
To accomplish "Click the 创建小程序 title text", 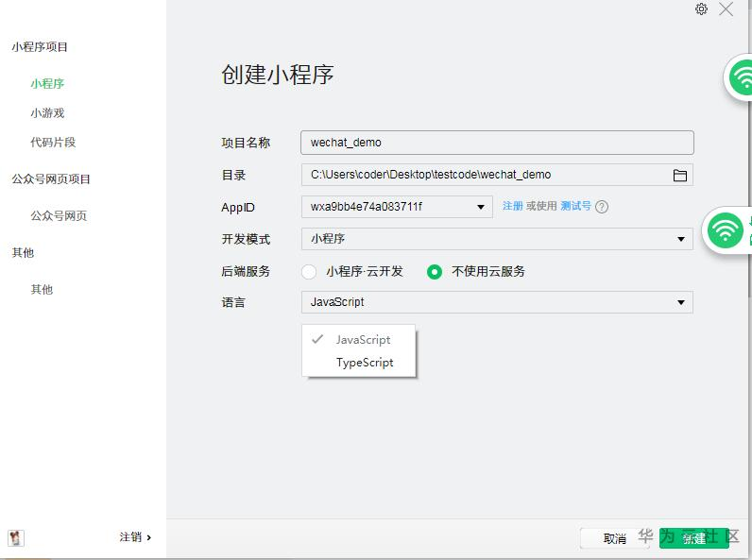I will (x=277, y=75).
